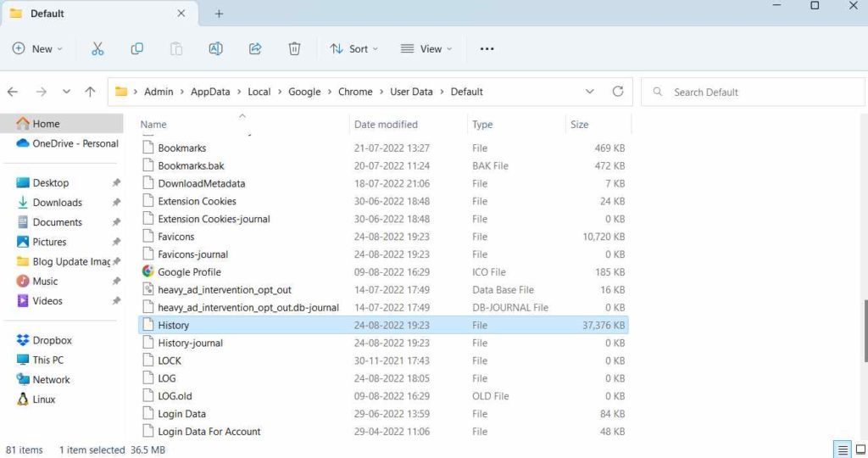Select the LOG.old file
The image size is (868, 458).
[x=383, y=396]
